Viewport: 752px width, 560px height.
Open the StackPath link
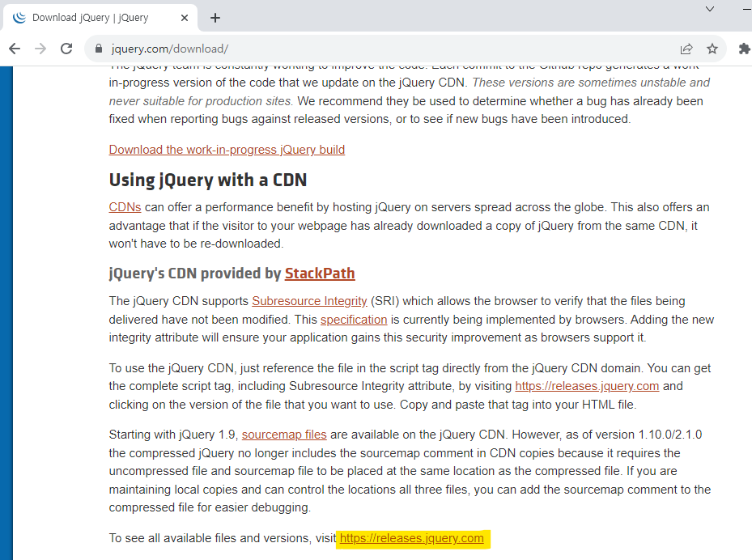[x=320, y=274]
